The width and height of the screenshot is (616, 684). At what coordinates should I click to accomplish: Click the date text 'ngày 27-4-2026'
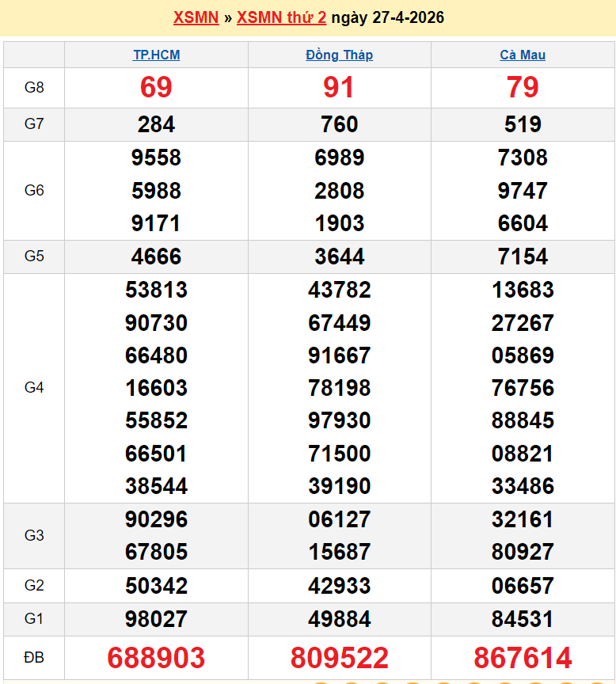(x=387, y=17)
